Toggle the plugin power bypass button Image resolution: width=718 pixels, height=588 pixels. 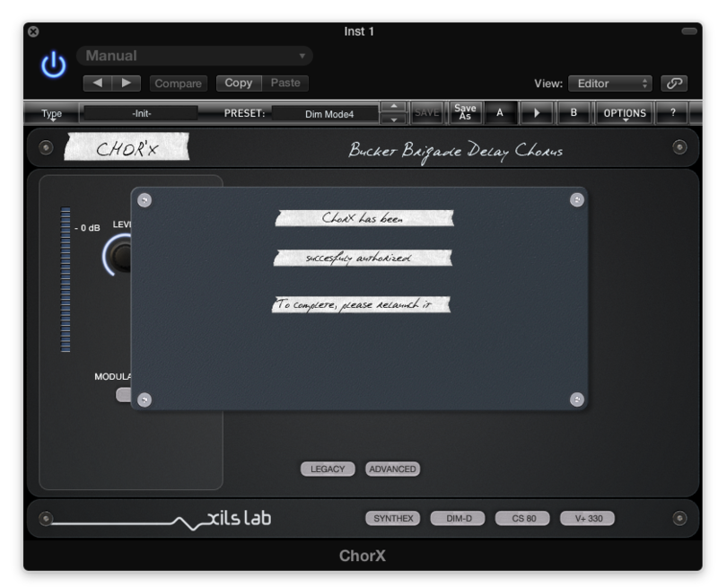point(54,65)
